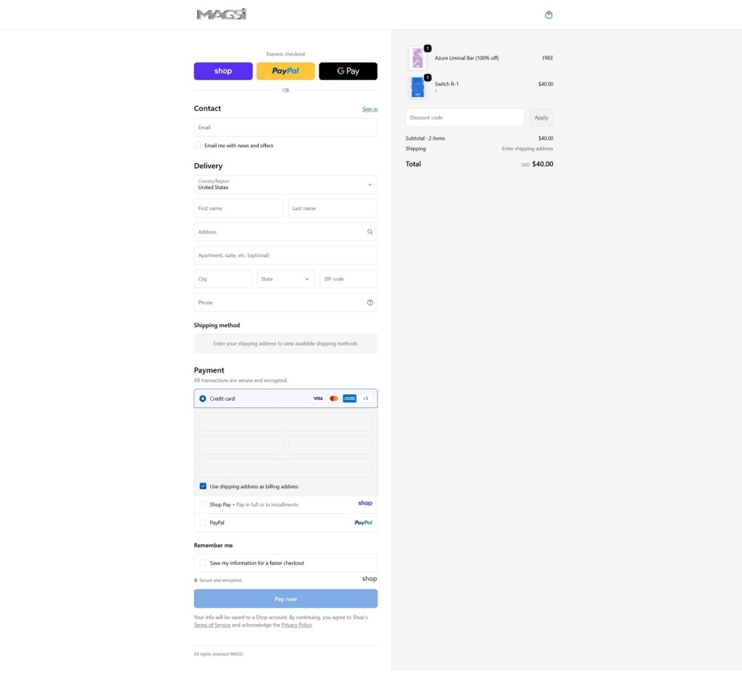Select the PayPal payment radio option
The width and height of the screenshot is (742, 700).
click(203, 522)
